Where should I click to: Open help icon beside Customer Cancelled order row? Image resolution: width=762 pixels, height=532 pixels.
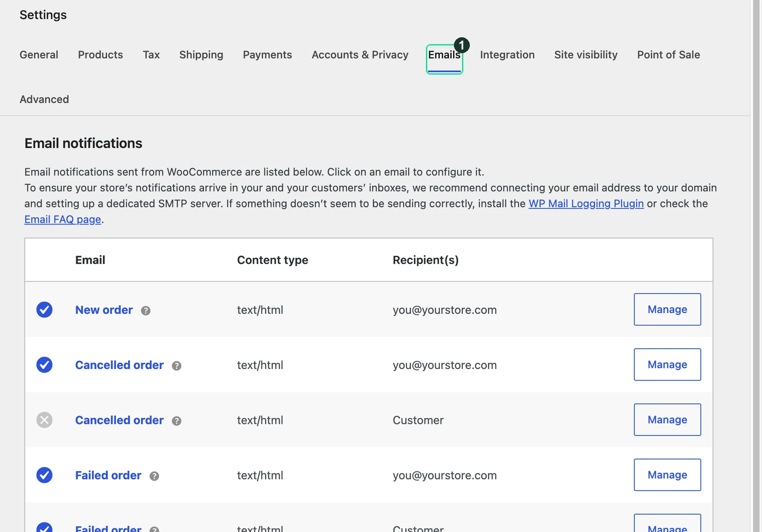point(177,421)
